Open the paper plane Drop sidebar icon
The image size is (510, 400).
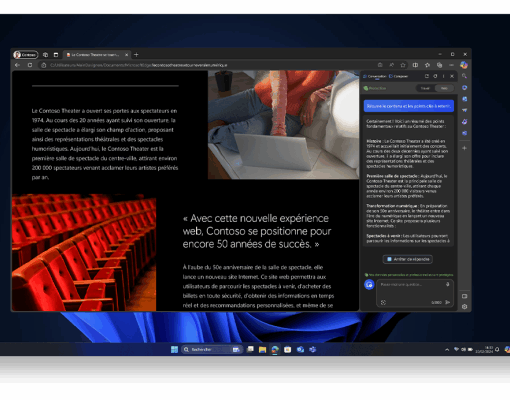pos(464,110)
